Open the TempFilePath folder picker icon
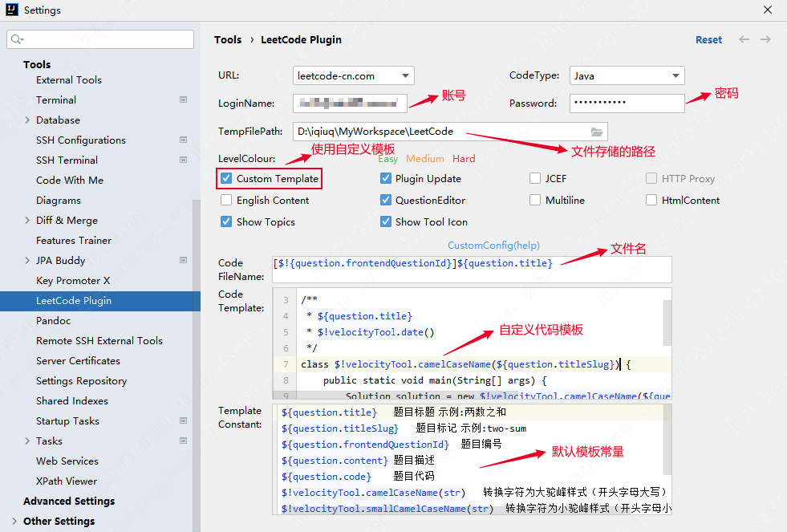Viewport: 787px width, 532px height. [x=597, y=131]
